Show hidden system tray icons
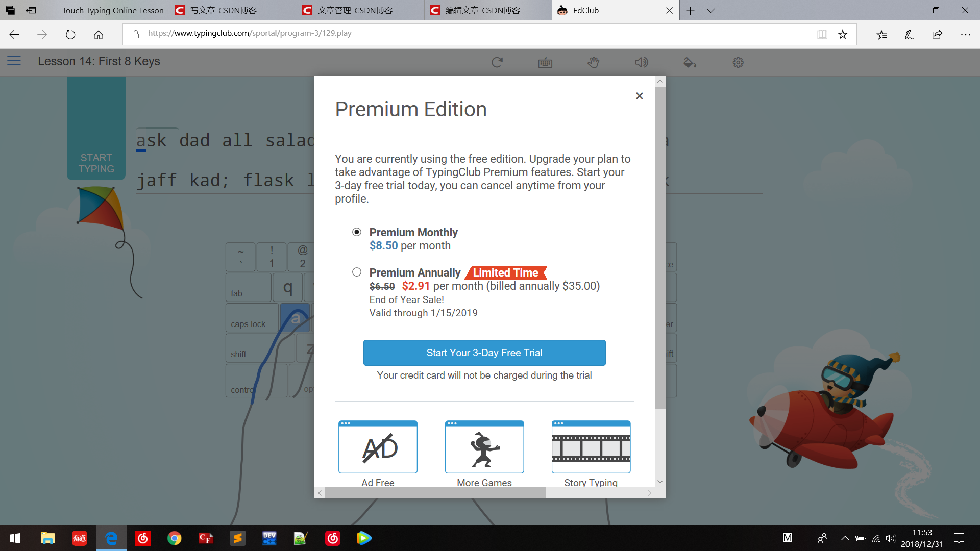The height and width of the screenshot is (551, 980). pyautogui.click(x=845, y=538)
